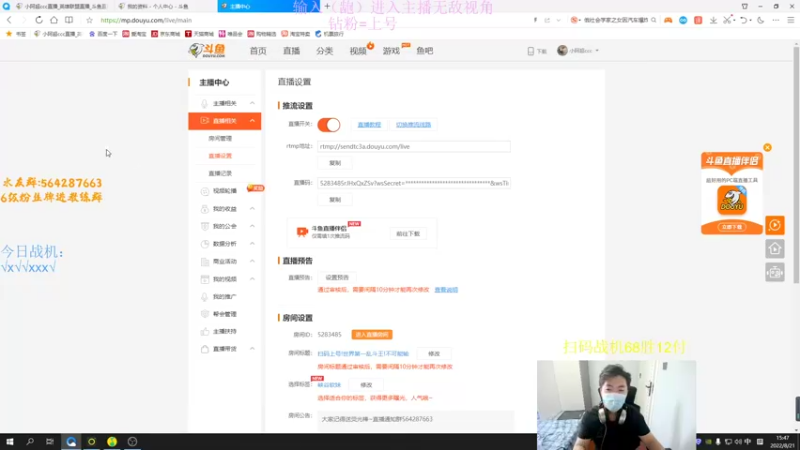This screenshot has height=450, width=800.
Task: Open 游戏 in Douyu navigation
Action: click(391, 51)
